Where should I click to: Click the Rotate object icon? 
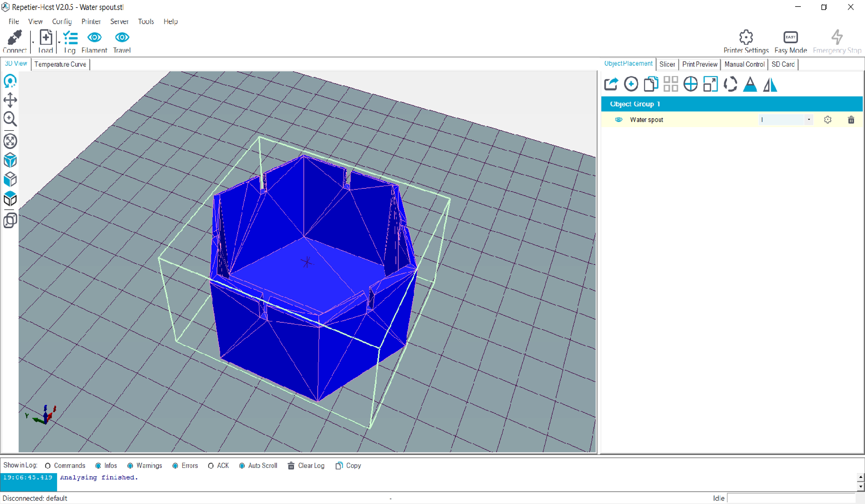click(730, 84)
